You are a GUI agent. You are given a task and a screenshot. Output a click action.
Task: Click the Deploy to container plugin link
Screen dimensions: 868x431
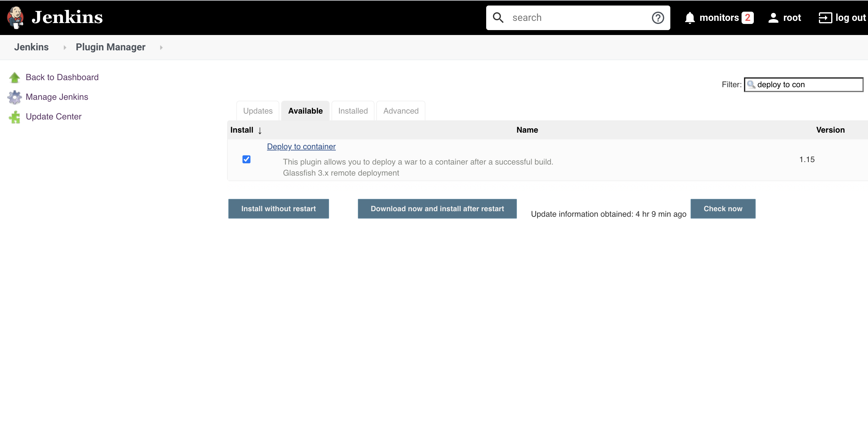[x=301, y=146]
